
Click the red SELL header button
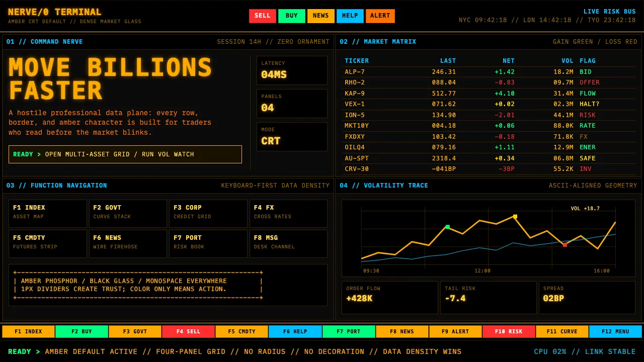click(x=263, y=16)
